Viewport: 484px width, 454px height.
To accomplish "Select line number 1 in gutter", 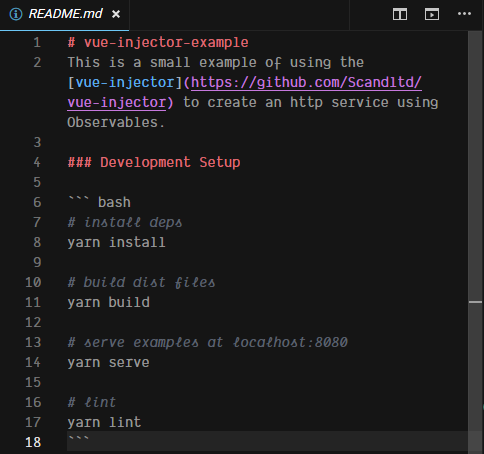I will (37, 42).
